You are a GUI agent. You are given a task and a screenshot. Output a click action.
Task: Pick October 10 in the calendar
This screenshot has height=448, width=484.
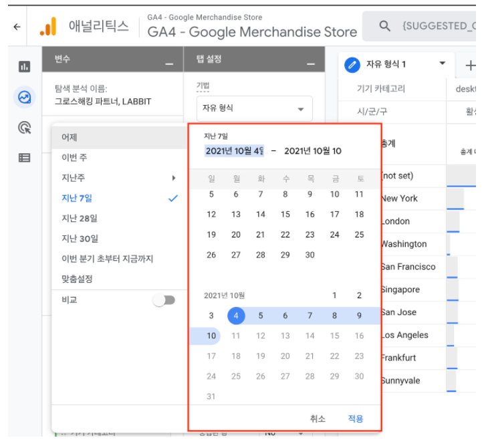211,336
